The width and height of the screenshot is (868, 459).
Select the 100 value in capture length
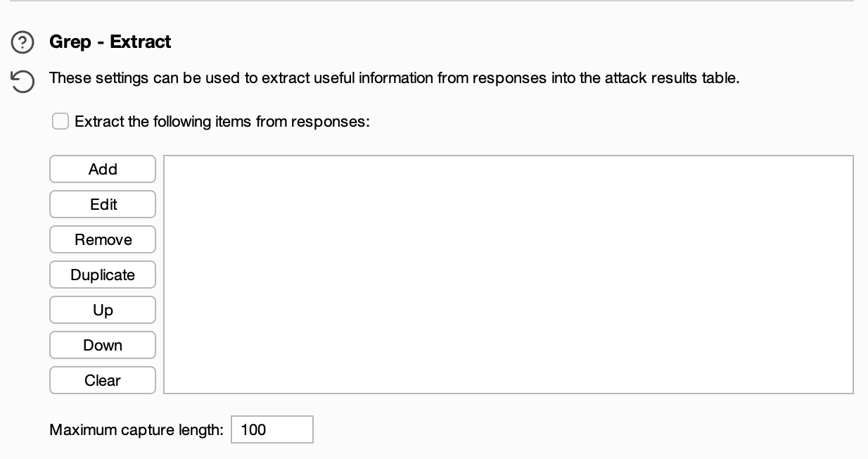(x=253, y=429)
